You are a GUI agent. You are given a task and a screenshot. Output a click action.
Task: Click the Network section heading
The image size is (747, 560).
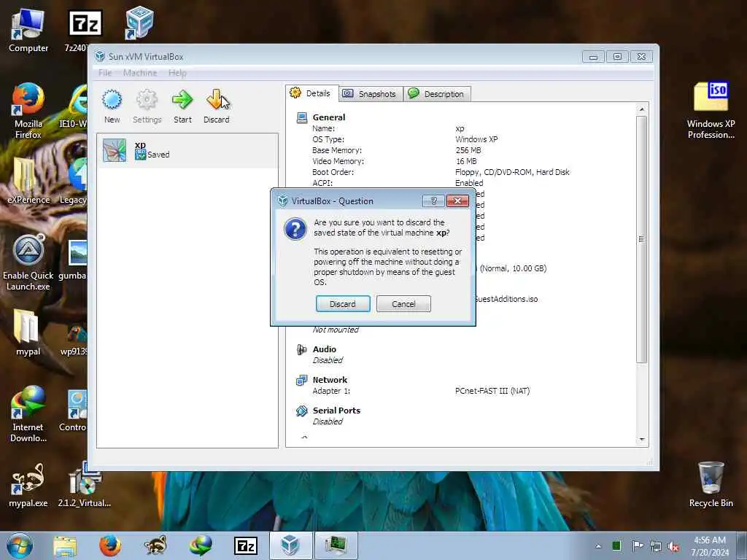coord(330,379)
